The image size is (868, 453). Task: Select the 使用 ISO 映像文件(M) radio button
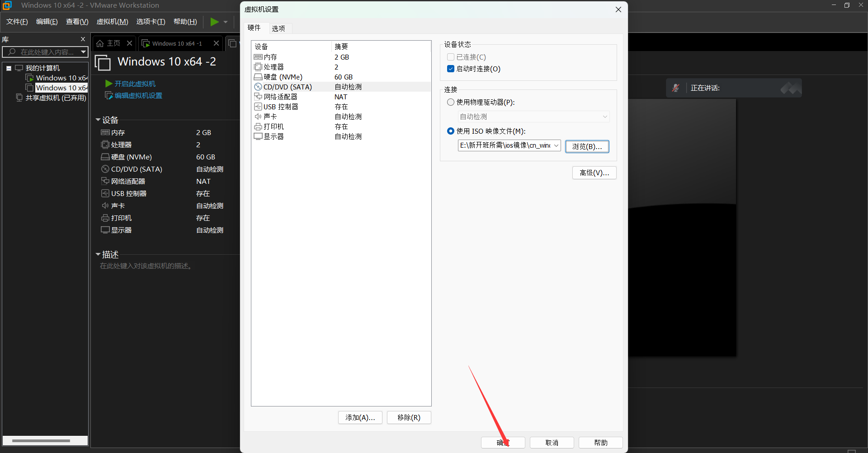[x=451, y=131]
